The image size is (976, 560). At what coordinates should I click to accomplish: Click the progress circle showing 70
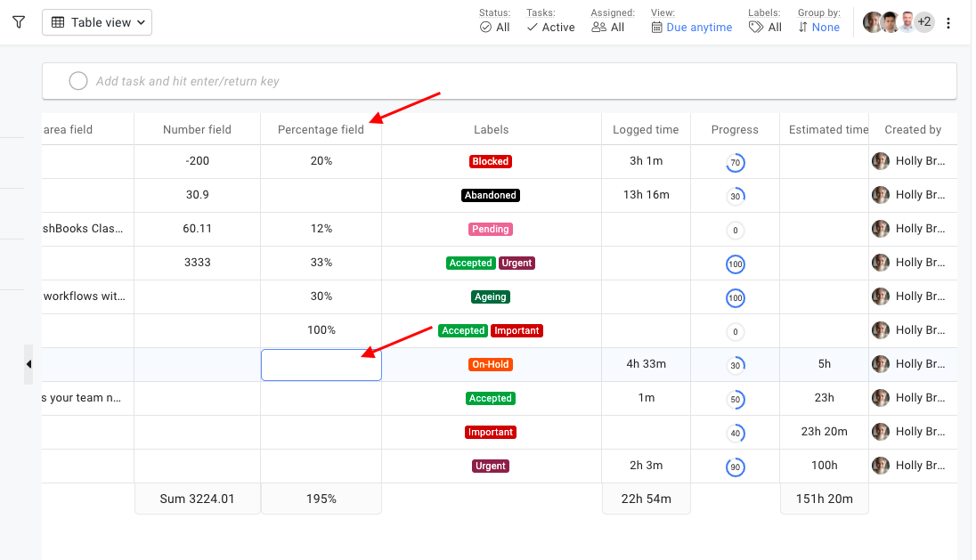735,163
